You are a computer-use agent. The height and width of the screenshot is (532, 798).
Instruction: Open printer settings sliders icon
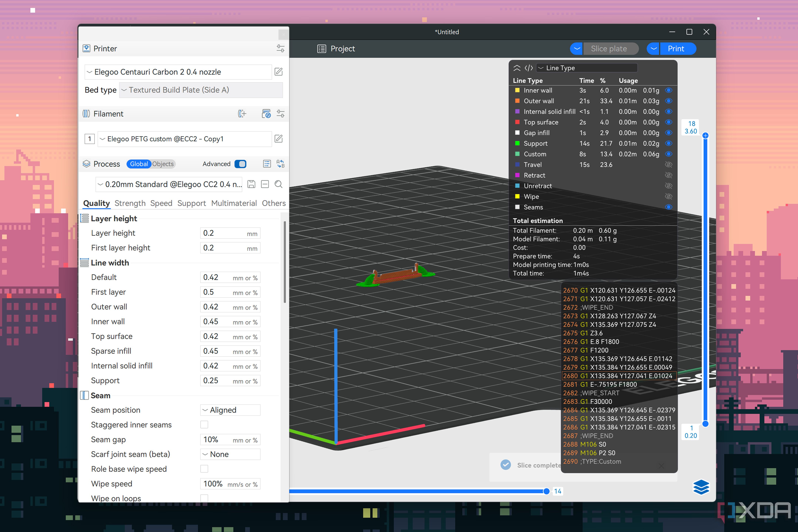280,49
